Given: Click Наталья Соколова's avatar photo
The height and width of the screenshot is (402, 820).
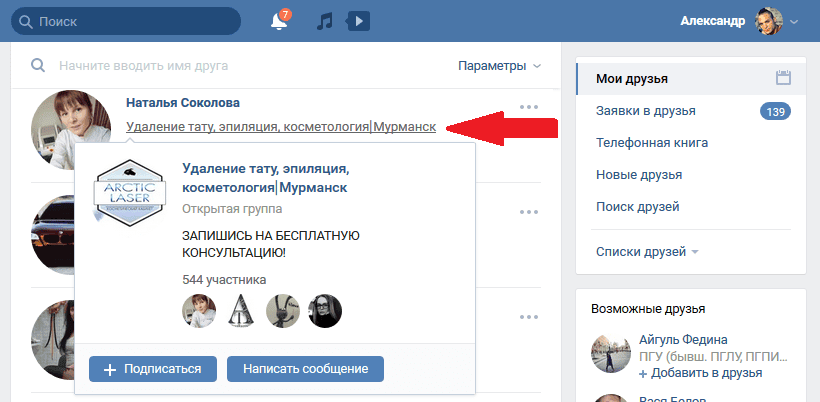Looking at the screenshot, I should pos(71,130).
